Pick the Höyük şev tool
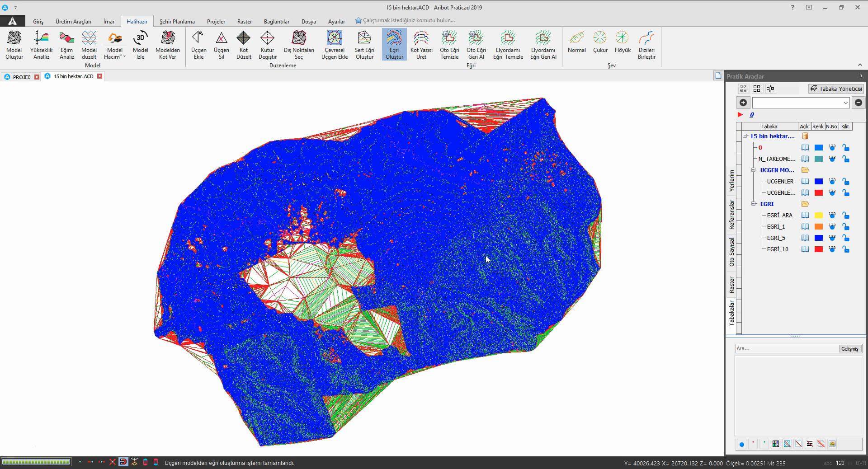The width and height of the screenshot is (868, 469). point(623,42)
